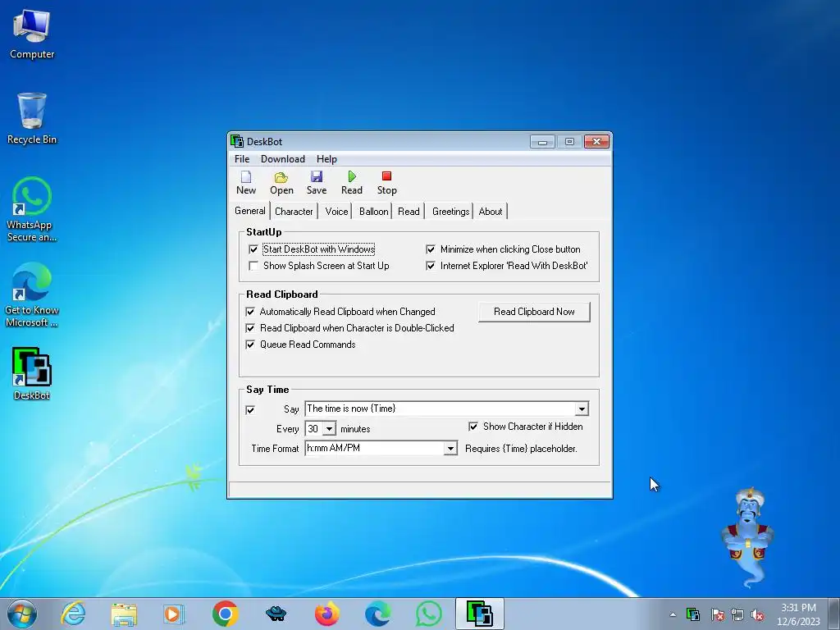This screenshot has height=630, width=840.
Task: Toggle Show Character if Hidden
Action: [x=473, y=427]
